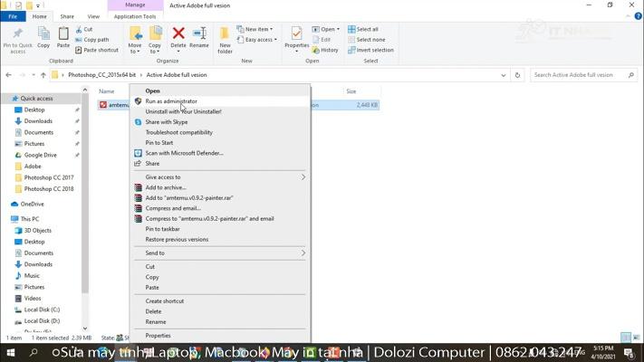
Task: Click the Paste icon in Clipboard group
Action: [63, 37]
